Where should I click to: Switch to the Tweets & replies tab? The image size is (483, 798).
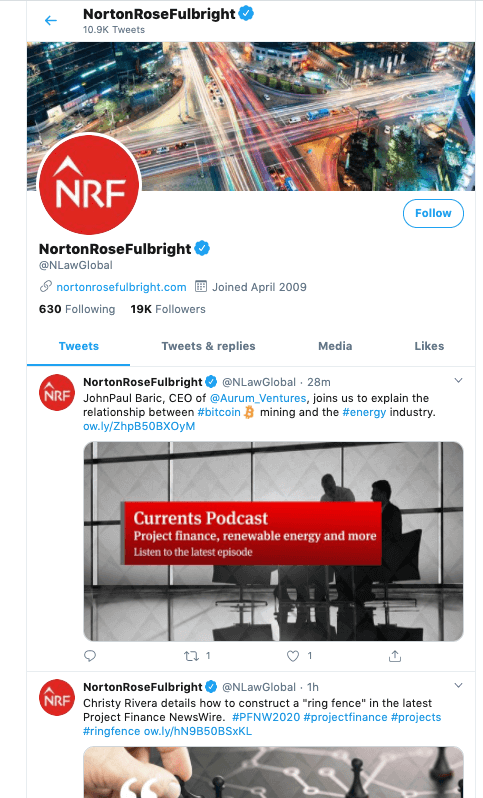[x=208, y=346]
